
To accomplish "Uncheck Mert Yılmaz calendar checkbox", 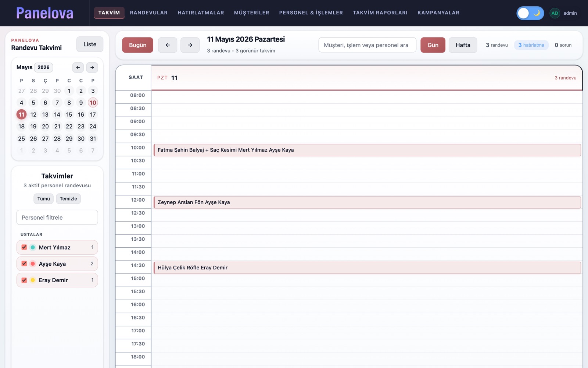I will (x=24, y=247).
